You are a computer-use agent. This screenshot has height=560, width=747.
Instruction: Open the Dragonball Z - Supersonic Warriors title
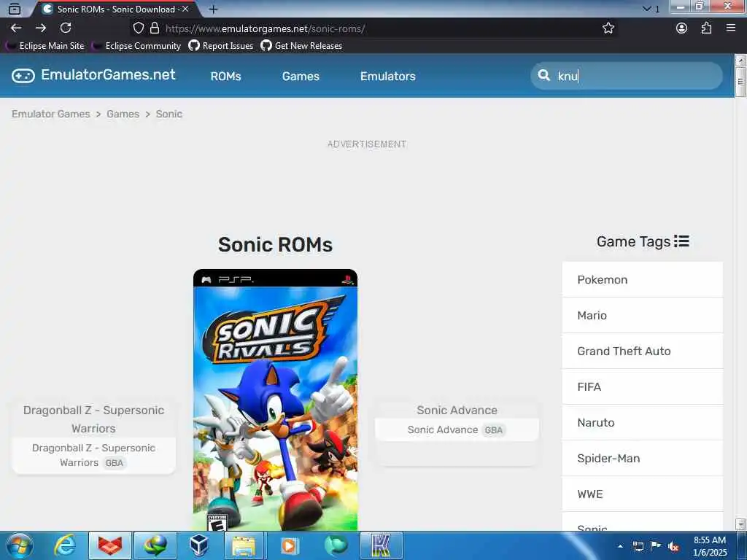[x=94, y=419]
